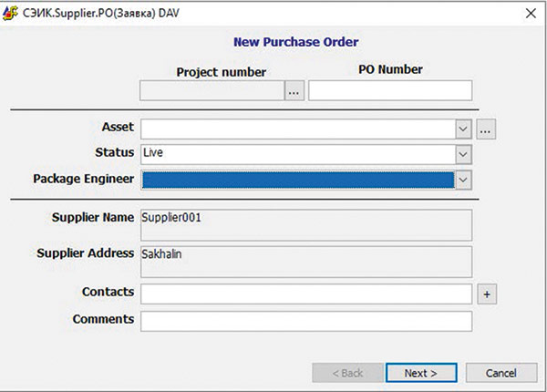Click the Status field showing Live
The height and width of the screenshot is (392, 547).
tap(296, 154)
